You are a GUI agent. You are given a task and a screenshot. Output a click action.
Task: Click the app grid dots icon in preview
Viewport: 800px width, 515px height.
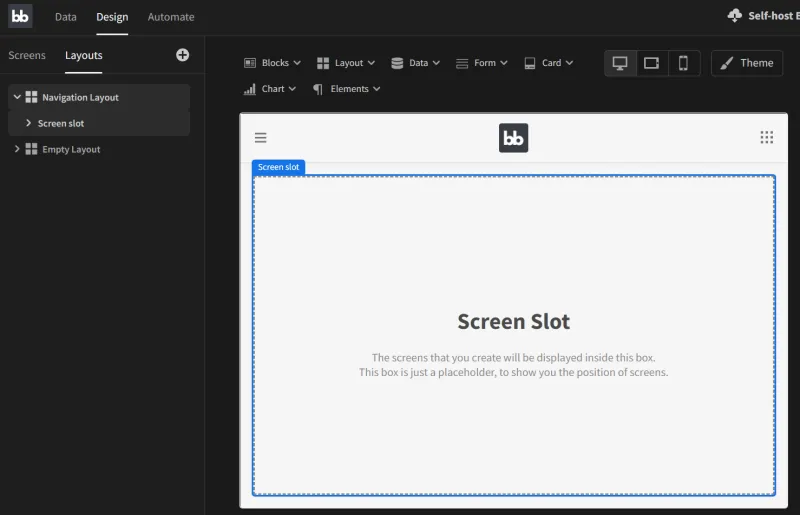(x=767, y=138)
